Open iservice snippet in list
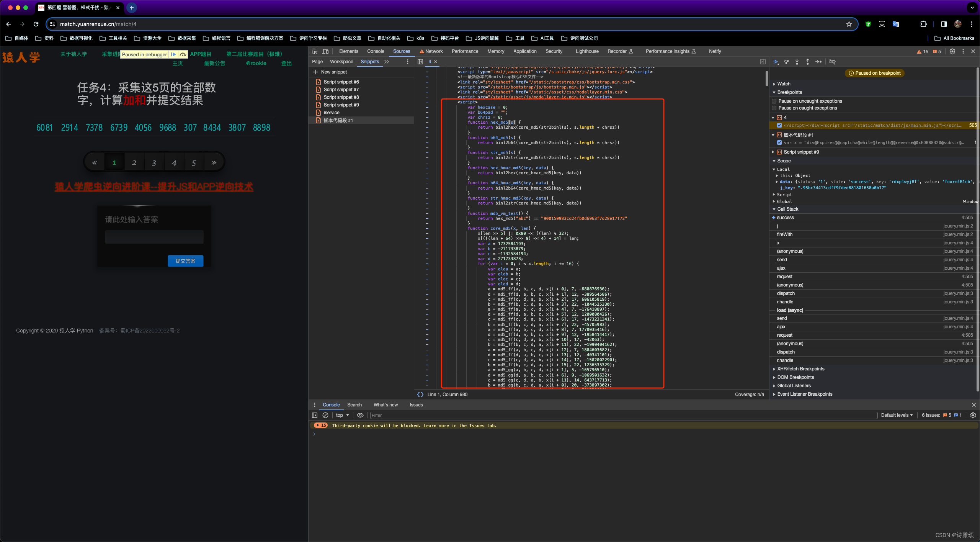Viewport: 980px width, 542px height. [331, 113]
